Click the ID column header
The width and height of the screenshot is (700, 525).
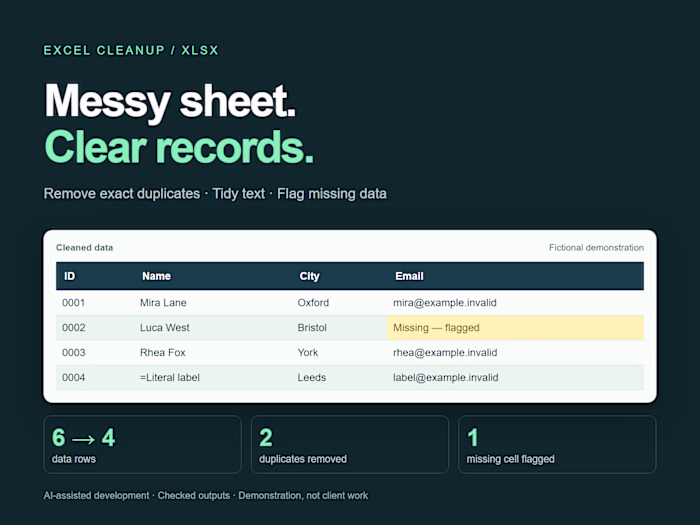point(69,276)
